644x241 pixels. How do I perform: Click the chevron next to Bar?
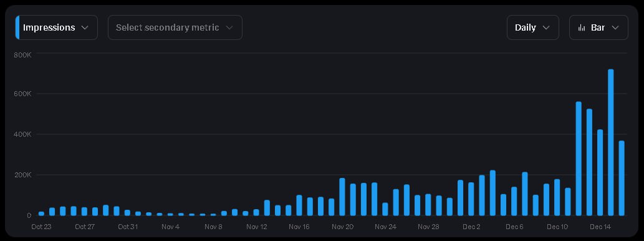(x=615, y=27)
